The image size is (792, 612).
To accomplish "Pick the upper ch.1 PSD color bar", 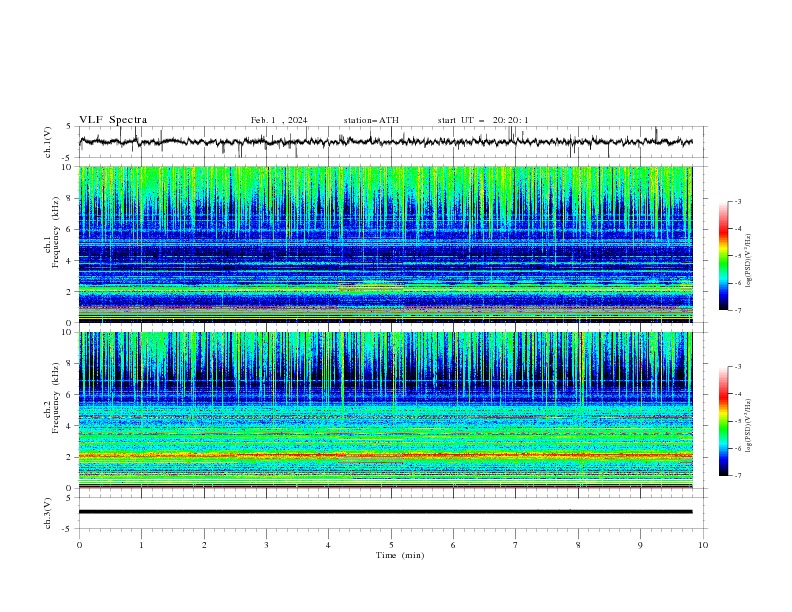I will tap(723, 256).
